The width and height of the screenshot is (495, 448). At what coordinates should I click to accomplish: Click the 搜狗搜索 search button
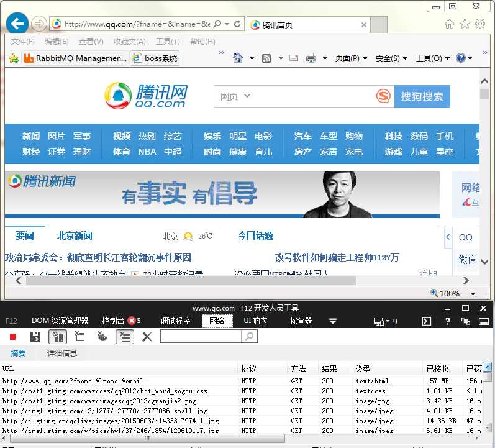[422, 96]
